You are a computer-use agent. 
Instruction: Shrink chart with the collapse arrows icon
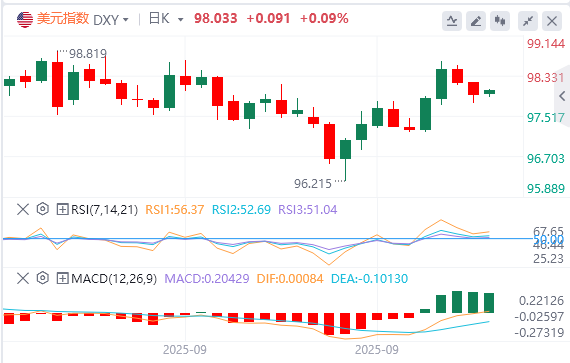(528, 21)
